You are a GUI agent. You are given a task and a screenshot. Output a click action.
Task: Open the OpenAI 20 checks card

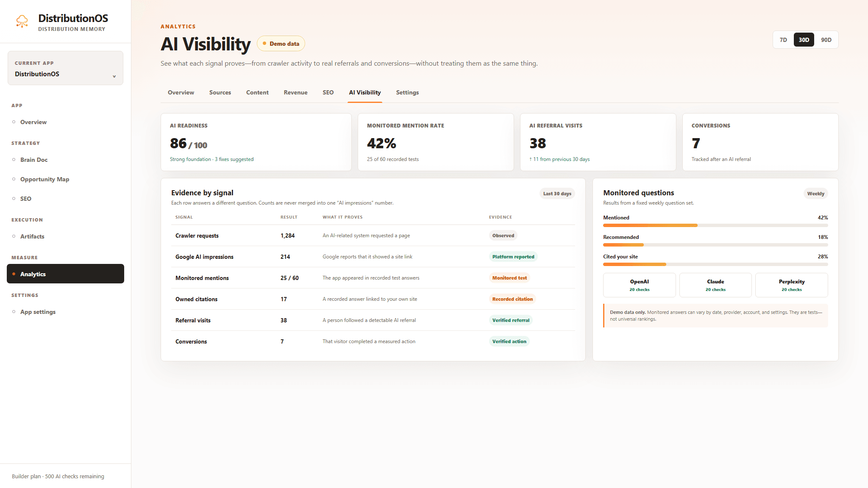pyautogui.click(x=639, y=285)
